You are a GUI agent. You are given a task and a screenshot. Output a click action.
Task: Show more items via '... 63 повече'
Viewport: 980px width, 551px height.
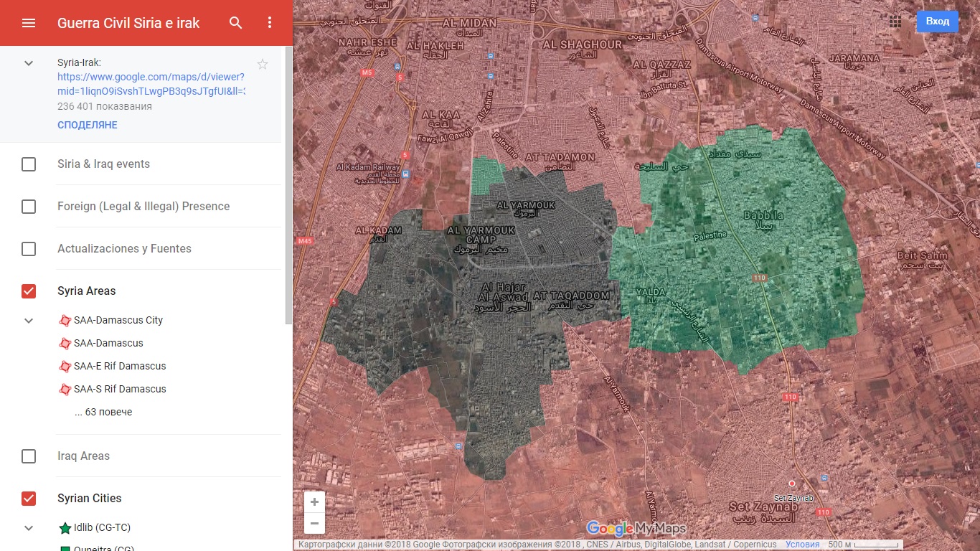(x=103, y=412)
